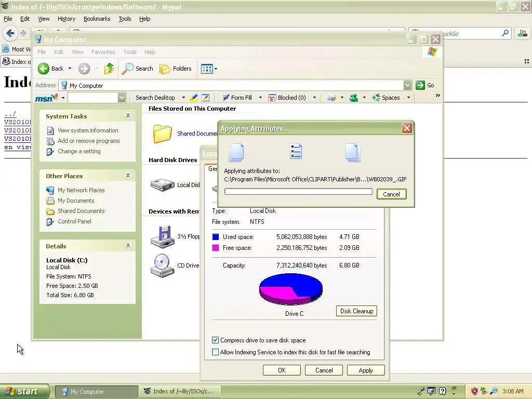
Task: Select the CD Drive icon
Action: (x=163, y=265)
